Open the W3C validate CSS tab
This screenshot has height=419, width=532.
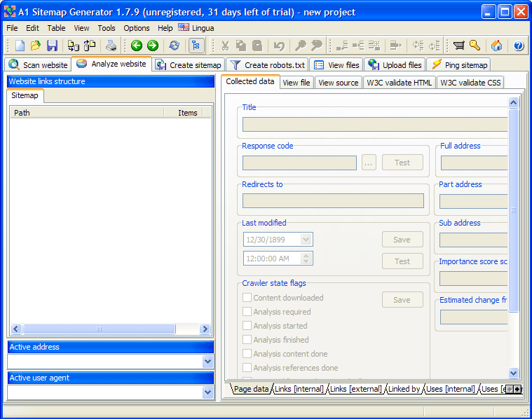(470, 83)
